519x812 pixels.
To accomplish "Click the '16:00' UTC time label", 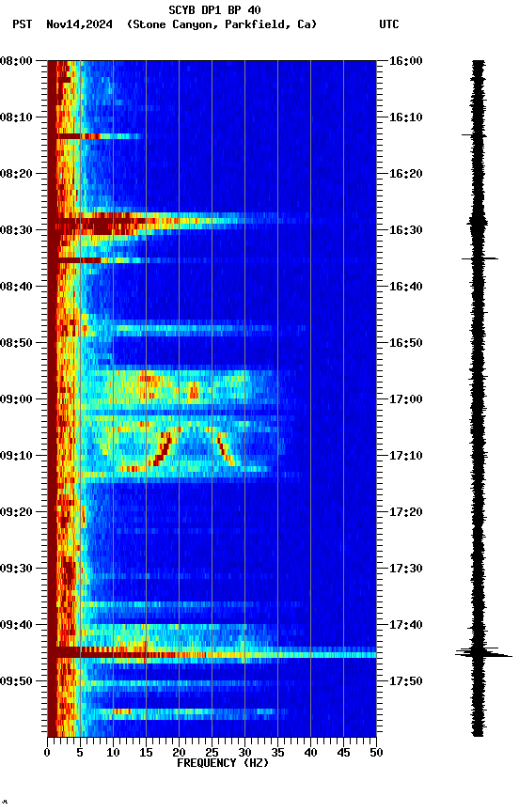I will pos(406,61).
